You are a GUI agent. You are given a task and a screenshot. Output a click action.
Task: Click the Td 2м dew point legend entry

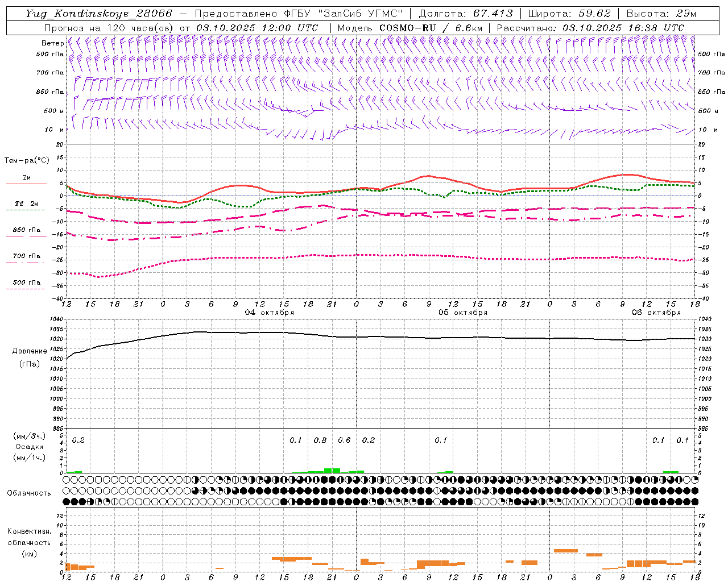coord(26,206)
